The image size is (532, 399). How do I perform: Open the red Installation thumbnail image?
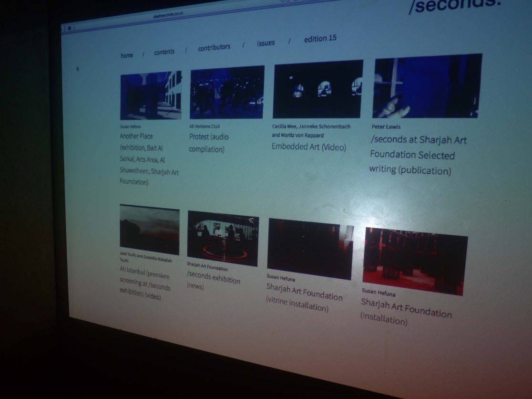point(415,262)
